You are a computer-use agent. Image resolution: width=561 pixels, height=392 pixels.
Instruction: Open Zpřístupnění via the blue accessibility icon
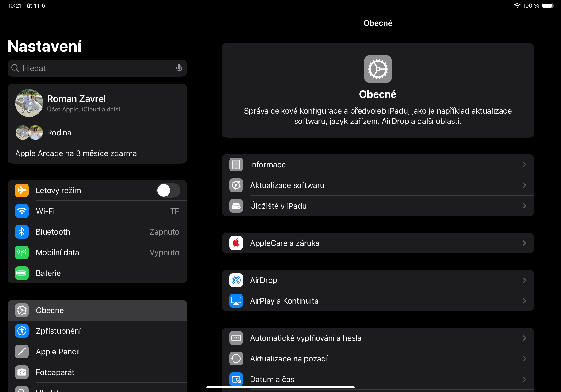point(22,331)
